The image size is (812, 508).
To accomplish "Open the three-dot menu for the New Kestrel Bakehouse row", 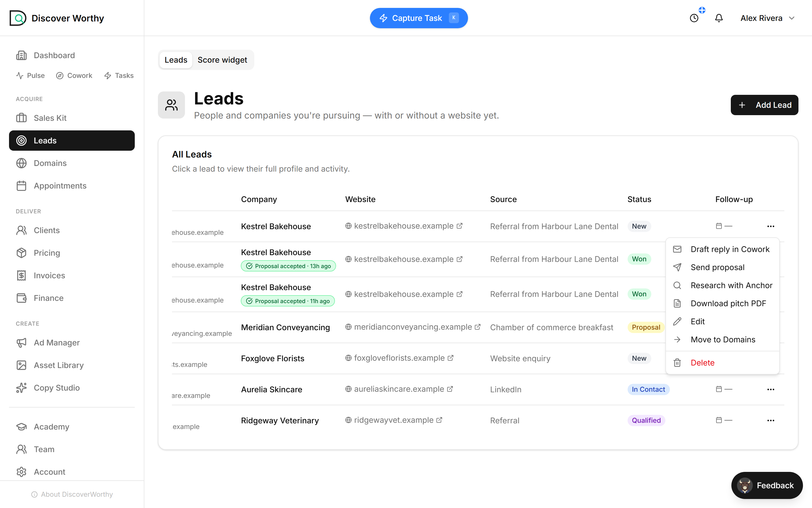I will (x=770, y=226).
